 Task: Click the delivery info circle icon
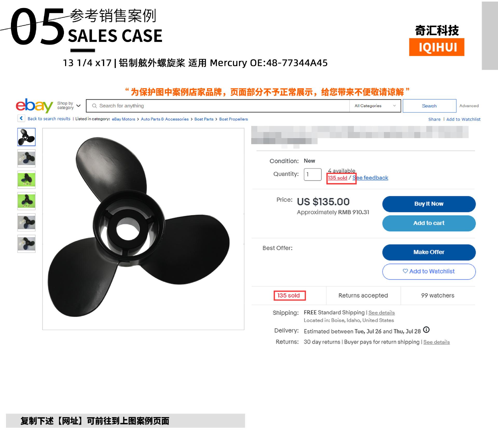coord(426,330)
